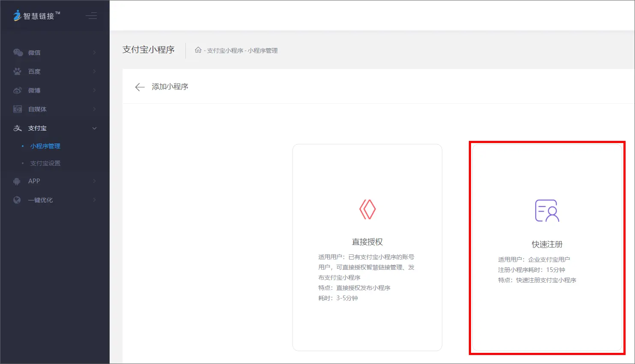The width and height of the screenshot is (635, 364).
Task: Expand the 一键优化 menu chevron
Action: (x=94, y=200)
